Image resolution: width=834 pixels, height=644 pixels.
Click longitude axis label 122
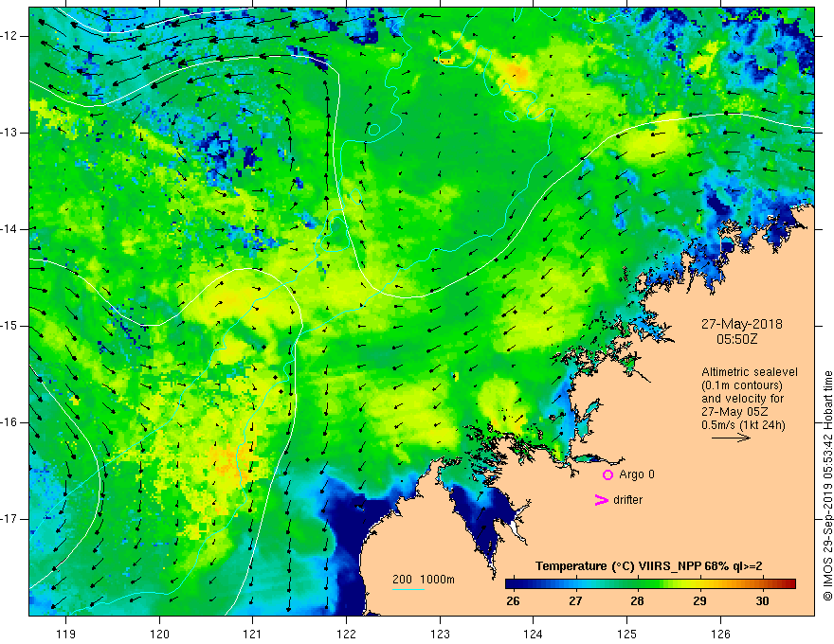pyautogui.click(x=346, y=634)
